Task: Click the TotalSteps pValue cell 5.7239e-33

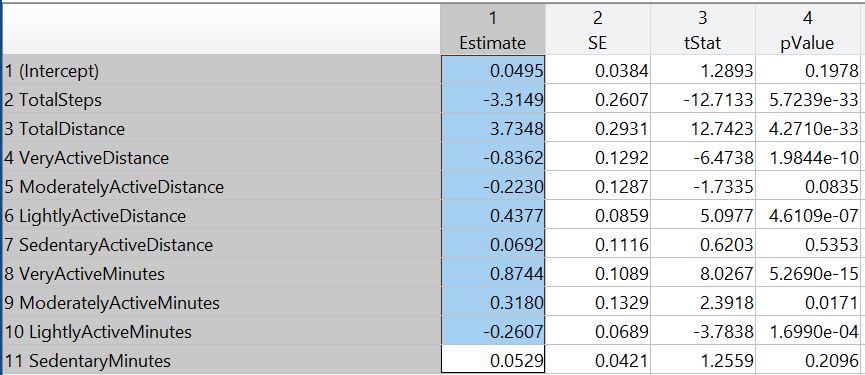Action: click(x=808, y=100)
